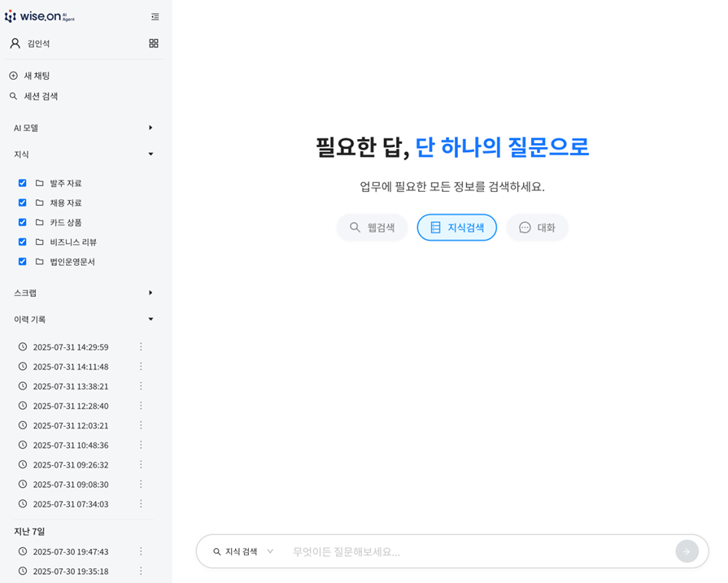
Task: Open the 지식 검색 mode dropdown
Action: pyautogui.click(x=243, y=551)
